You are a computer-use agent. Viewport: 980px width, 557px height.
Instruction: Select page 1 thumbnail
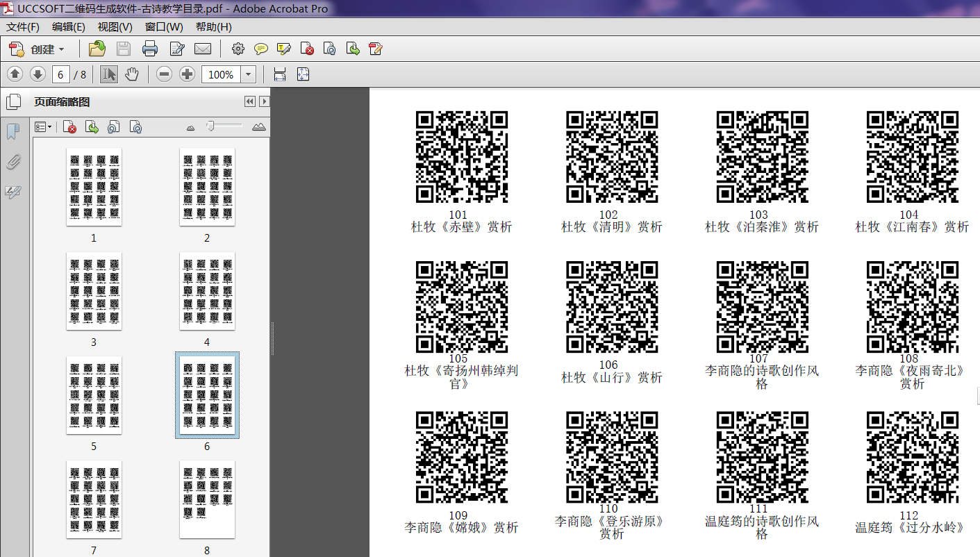(94, 187)
